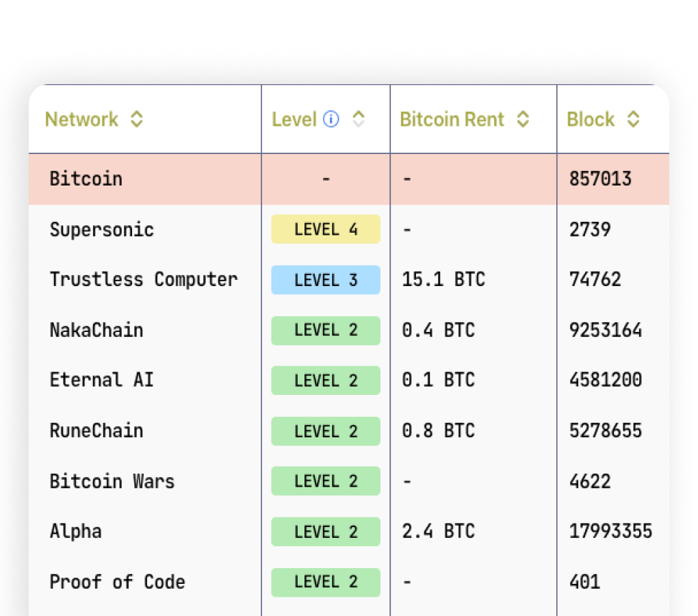
Task: Click the LEVEL 4 badge for Supersonic
Action: coord(326,229)
